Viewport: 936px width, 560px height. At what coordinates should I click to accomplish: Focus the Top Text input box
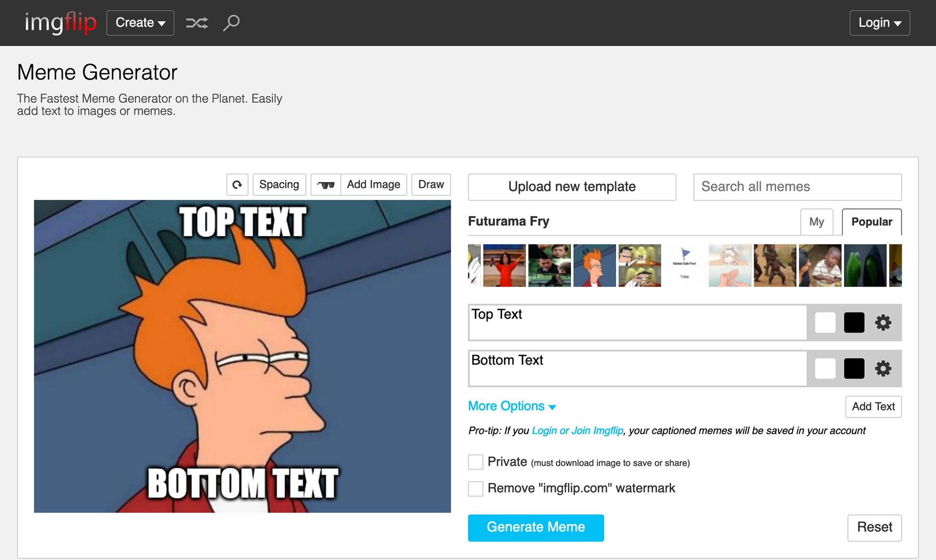(x=638, y=323)
